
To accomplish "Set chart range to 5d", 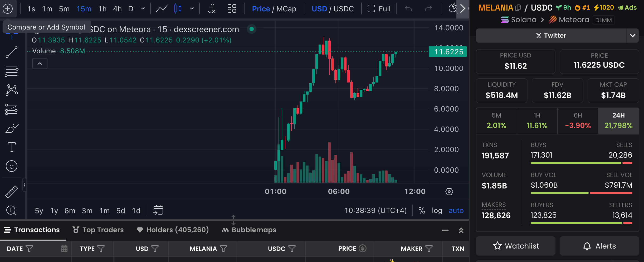I will tap(121, 211).
